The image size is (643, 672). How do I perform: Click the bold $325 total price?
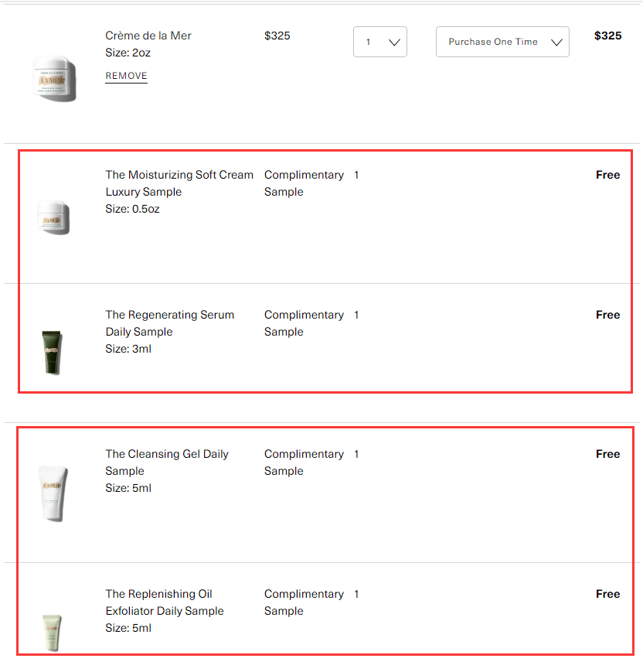[607, 36]
